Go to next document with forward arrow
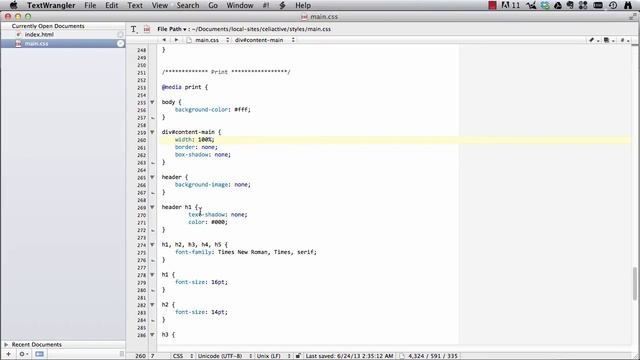Image resolution: width=640 pixels, height=360 pixels. pos(176,40)
